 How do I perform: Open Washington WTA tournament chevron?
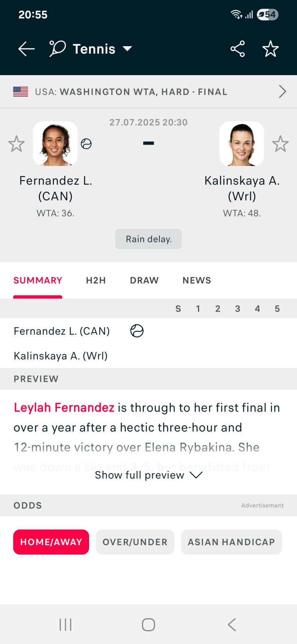[282, 91]
